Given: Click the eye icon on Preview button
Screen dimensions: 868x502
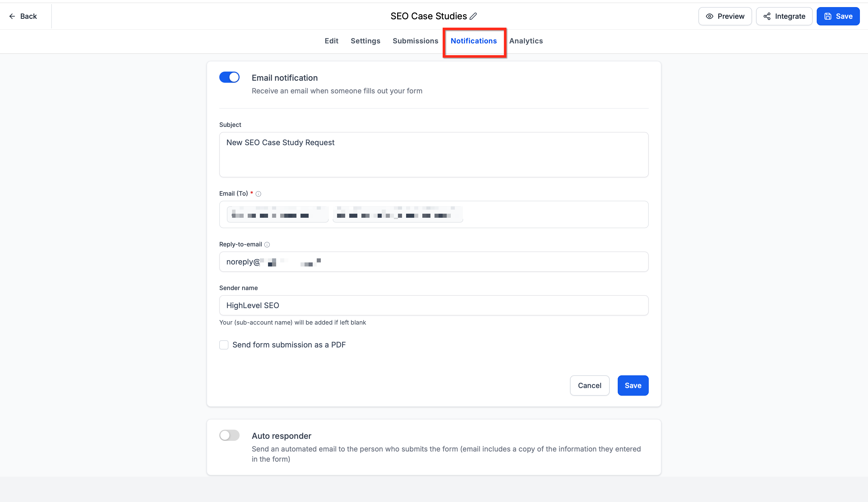Looking at the screenshot, I should pos(710,16).
